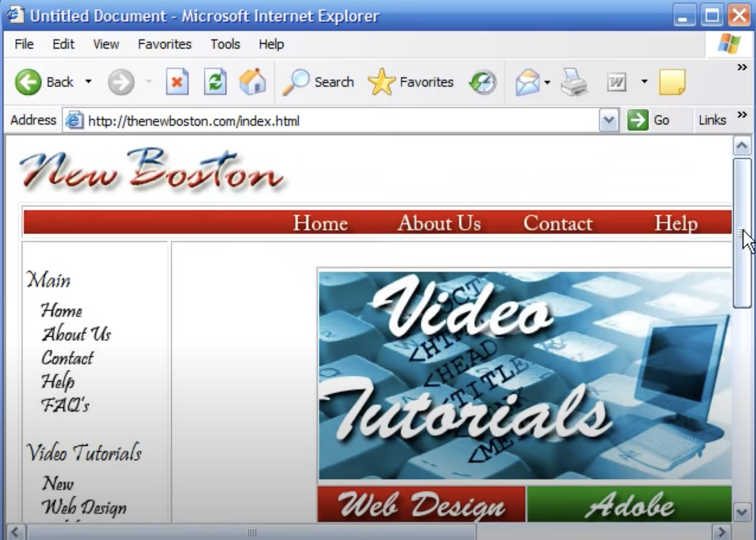Open the Mail options dropdown arrow
Screen dimensions: 756x540
tap(547, 82)
